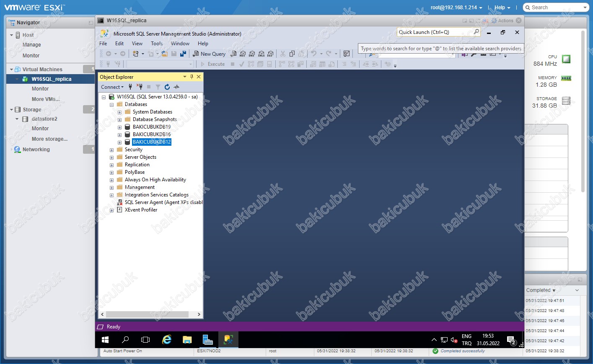Click the Activity Monitor toolbar icon
This screenshot has height=364, width=593.
[347, 54]
